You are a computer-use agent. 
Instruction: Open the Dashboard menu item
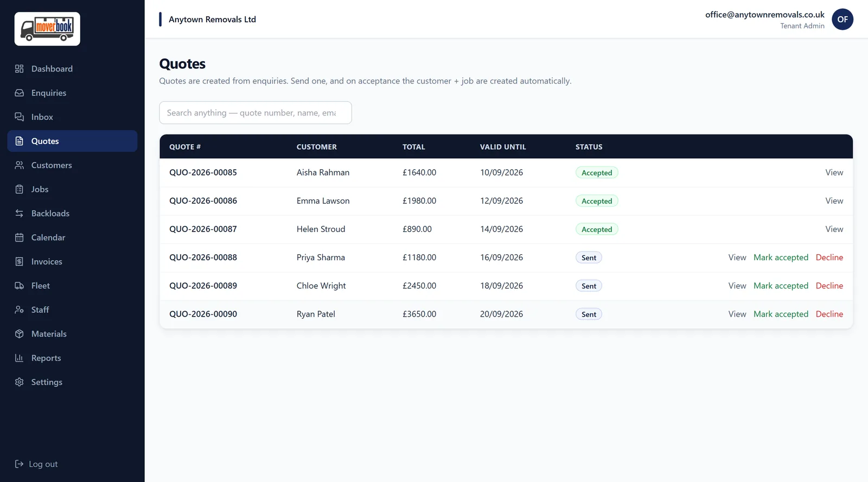[x=72, y=69]
